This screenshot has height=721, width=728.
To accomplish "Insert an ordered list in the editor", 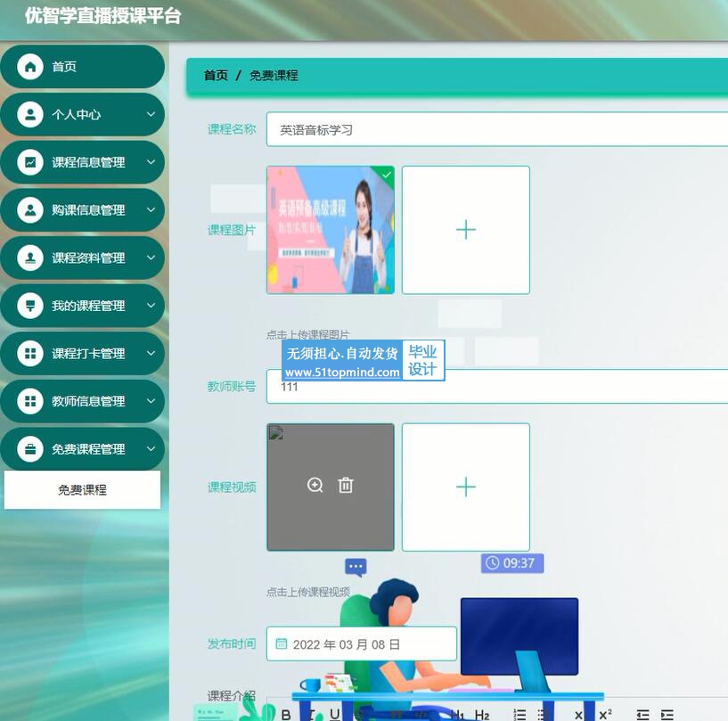I will click(519, 715).
